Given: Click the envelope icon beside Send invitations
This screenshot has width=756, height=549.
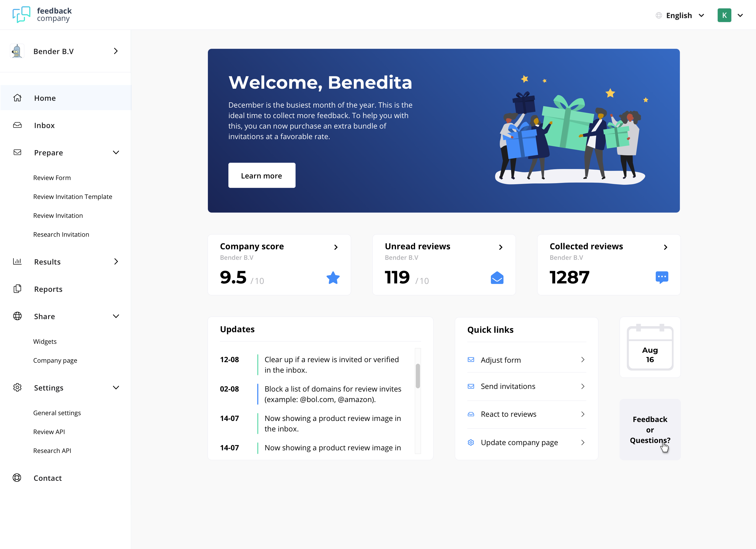Looking at the screenshot, I should 471,386.
